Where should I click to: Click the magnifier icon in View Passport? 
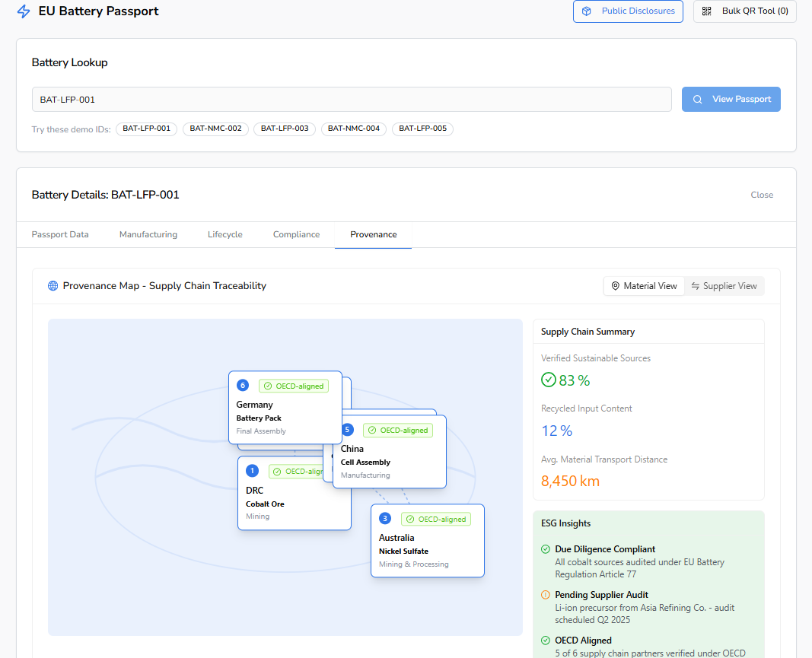tap(698, 100)
